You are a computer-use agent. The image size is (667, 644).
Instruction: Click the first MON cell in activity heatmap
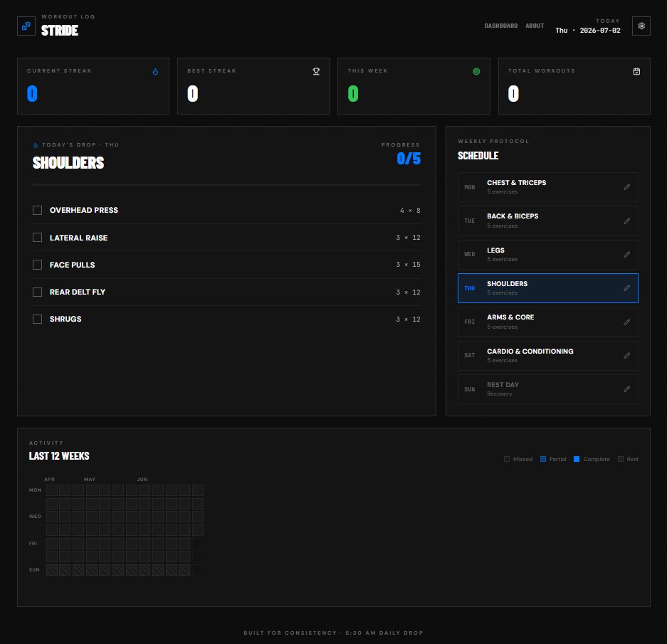(x=52, y=490)
